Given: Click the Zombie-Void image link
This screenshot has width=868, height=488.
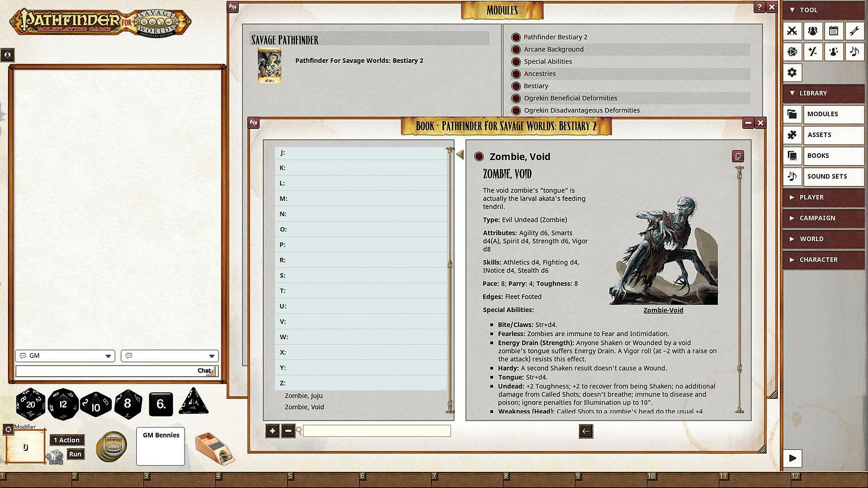Looking at the screenshot, I should click(663, 310).
